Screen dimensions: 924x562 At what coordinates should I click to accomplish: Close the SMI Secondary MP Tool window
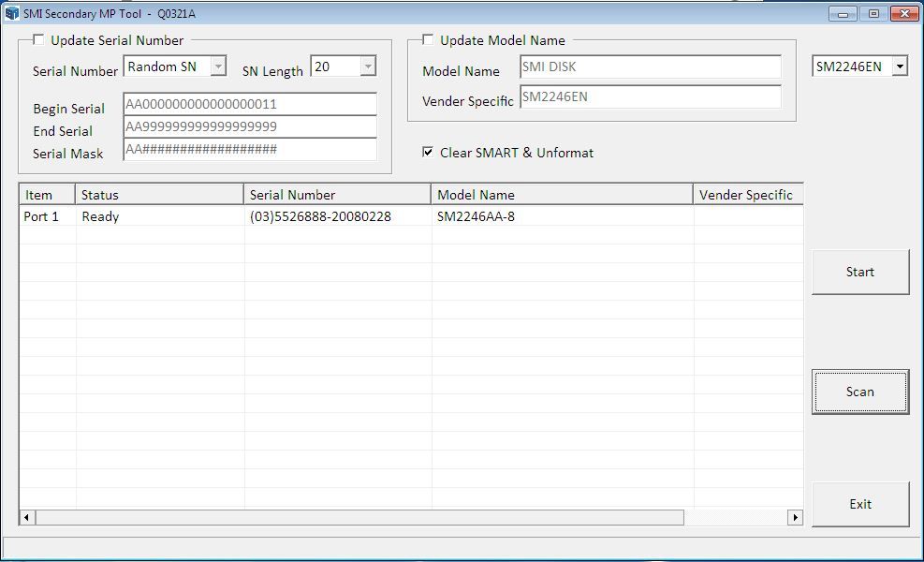[x=904, y=13]
